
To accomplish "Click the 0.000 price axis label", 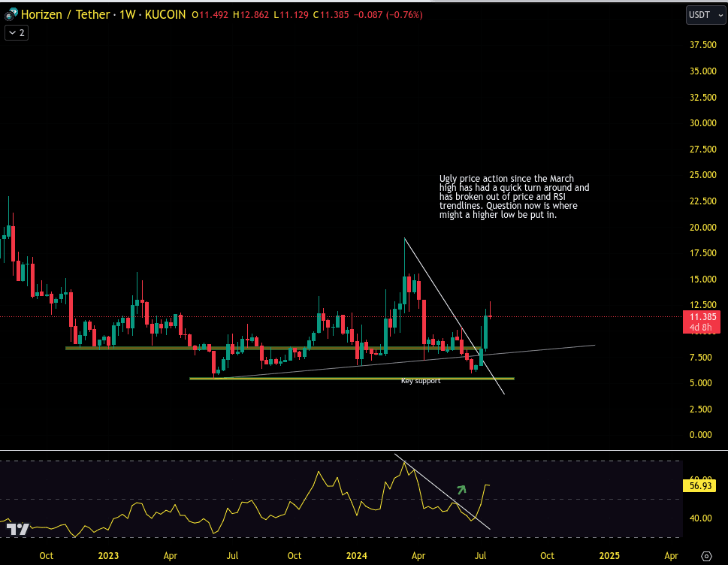I will [701, 435].
